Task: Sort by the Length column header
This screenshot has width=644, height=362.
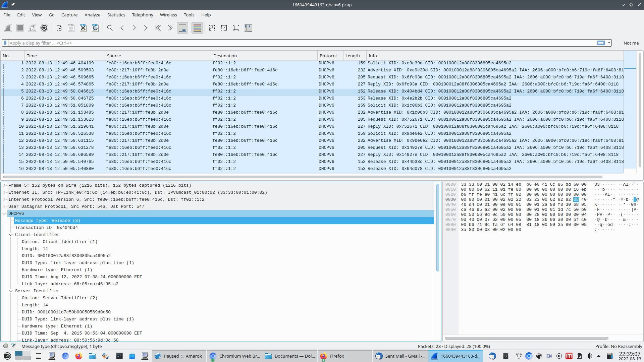Action: click(355, 56)
